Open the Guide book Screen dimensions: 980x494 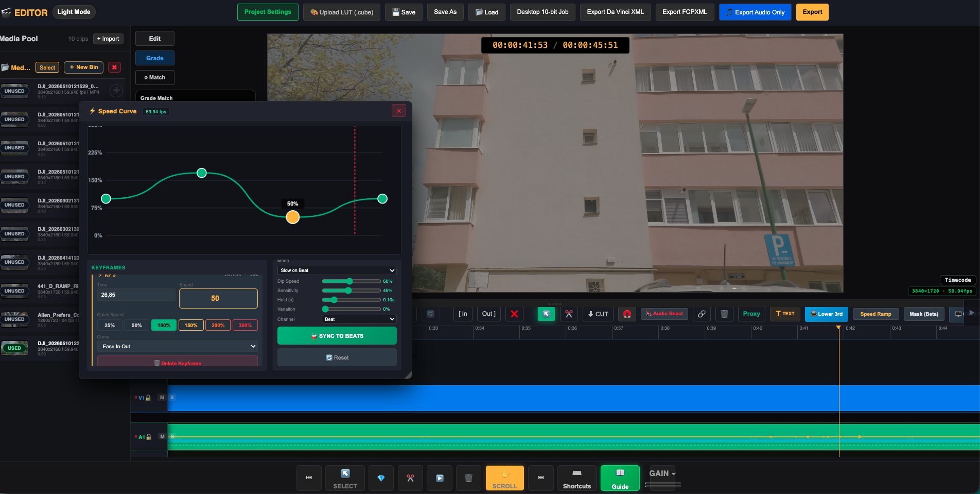(x=620, y=478)
